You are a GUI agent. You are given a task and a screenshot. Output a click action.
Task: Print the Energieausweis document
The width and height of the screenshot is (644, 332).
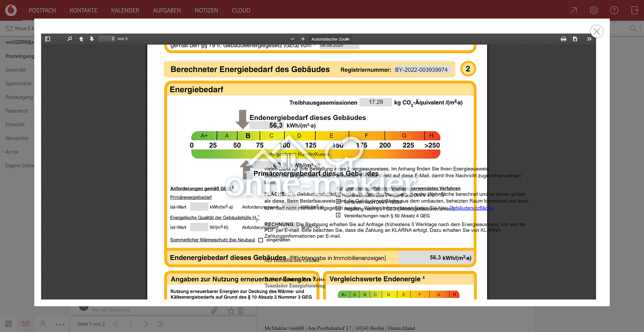(563, 39)
